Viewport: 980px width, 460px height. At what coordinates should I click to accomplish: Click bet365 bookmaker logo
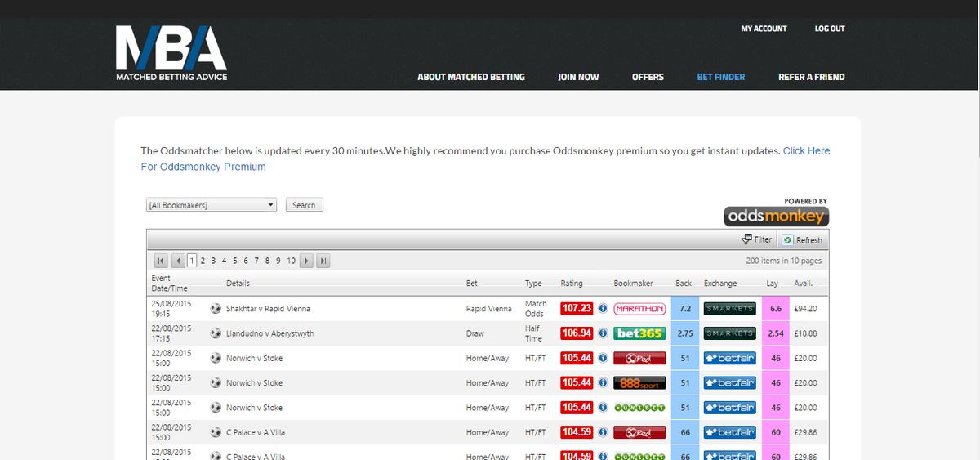tap(639, 333)
